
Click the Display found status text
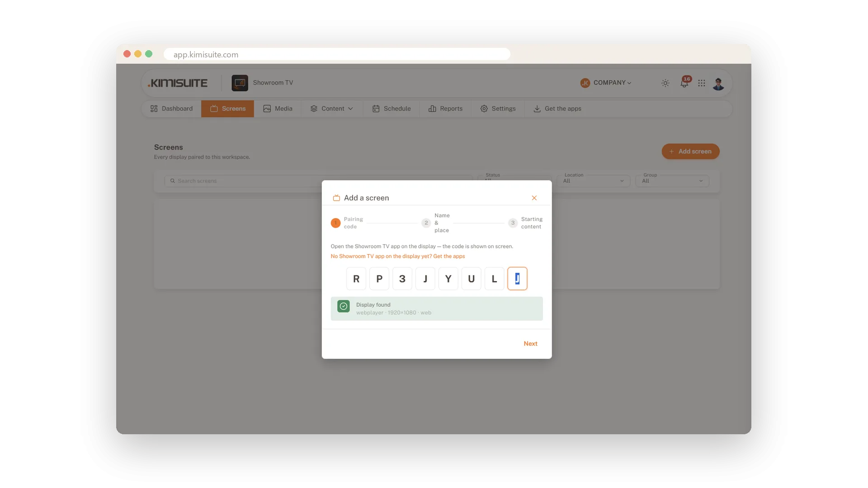click(x=373, y=305)
